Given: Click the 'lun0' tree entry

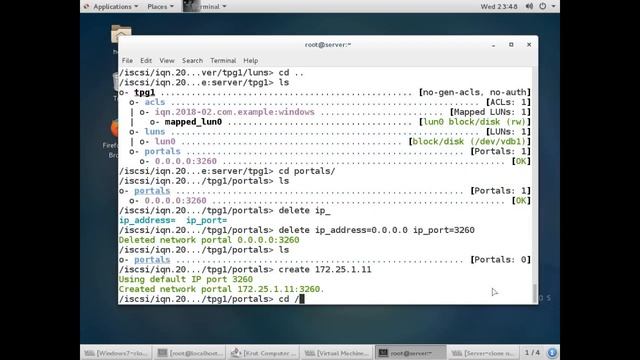Looking at the screenshot, I should point(165,142).
